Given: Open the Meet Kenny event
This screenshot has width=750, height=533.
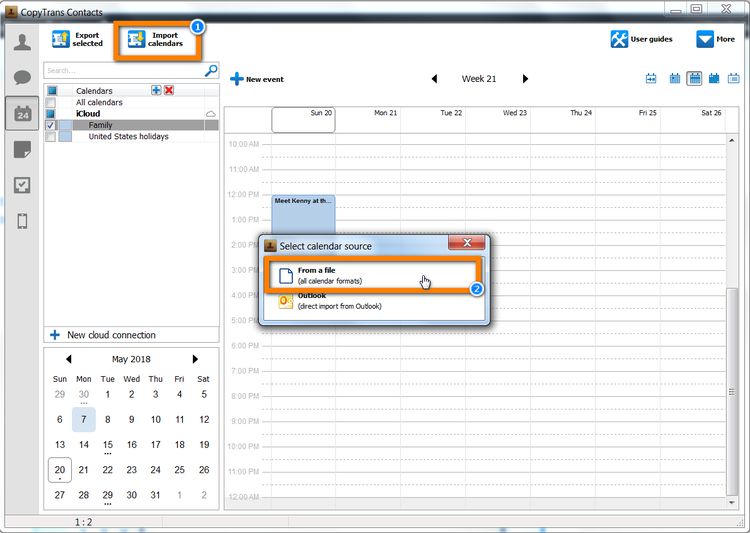Looking at the screenshot, I should (x=303, y=214).
